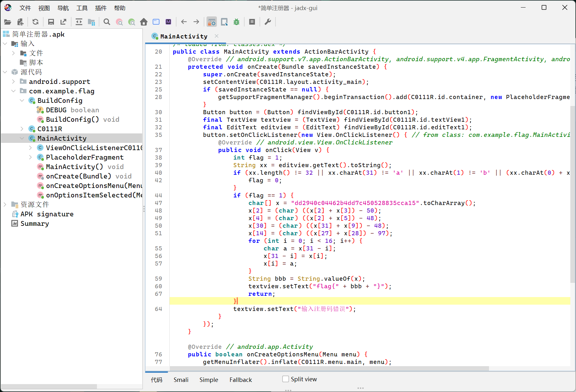
Task: Open the 导航 menu
Action: point(63,8)
